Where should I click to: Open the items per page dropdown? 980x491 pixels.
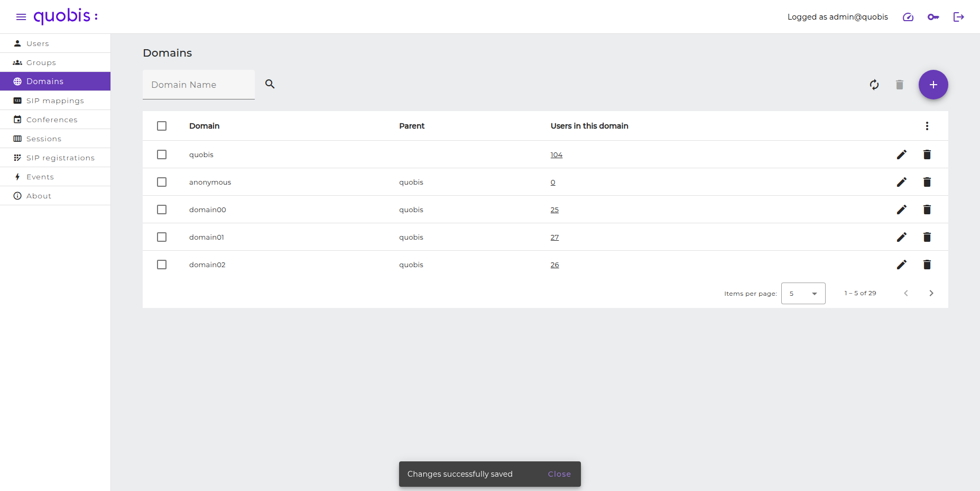pos(803,293)
